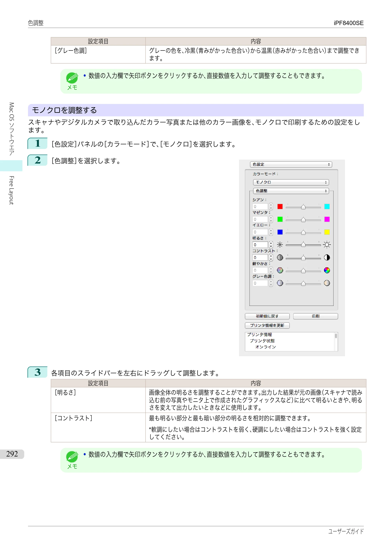
Task: Click the [グレー色調] table cell
Action: (98, 54)
